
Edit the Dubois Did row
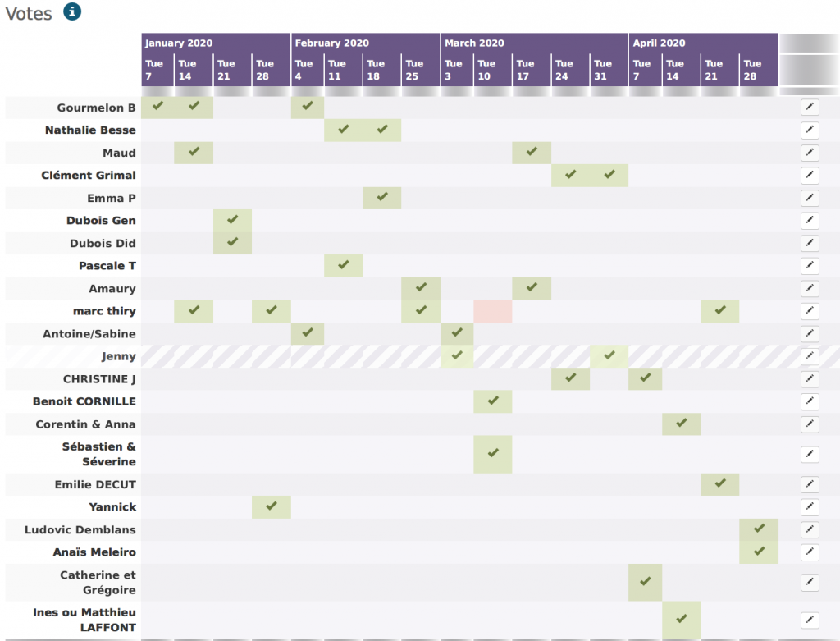[x=810, y=243]
